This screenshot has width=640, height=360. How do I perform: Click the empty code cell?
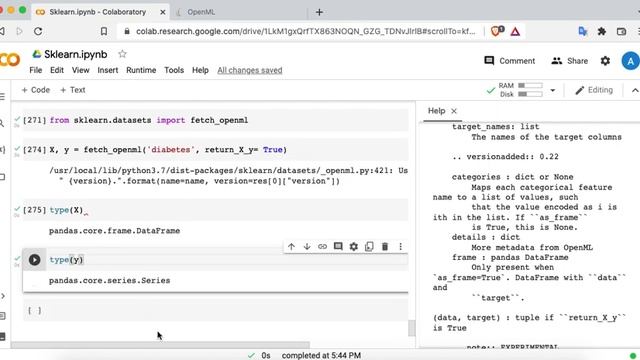click(216, 311)
